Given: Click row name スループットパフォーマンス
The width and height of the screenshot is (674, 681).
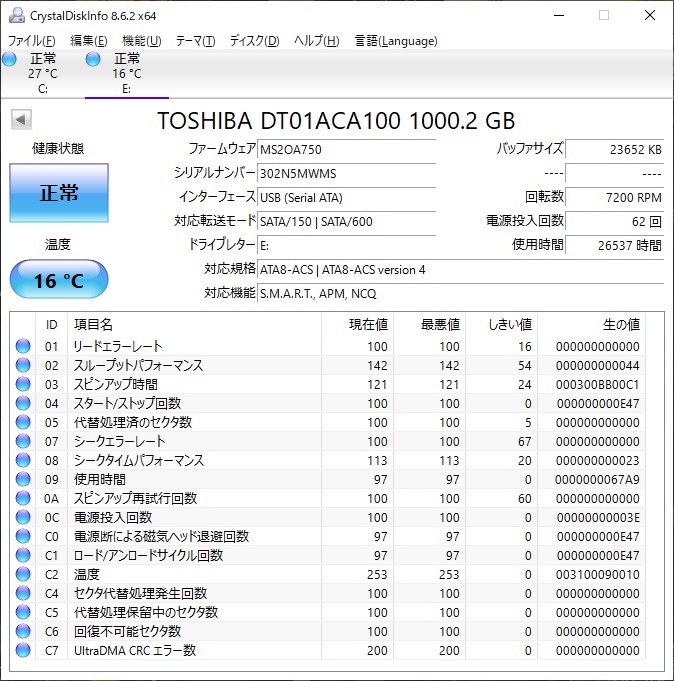Looking at the screenshot, I should tap(138, 365).
